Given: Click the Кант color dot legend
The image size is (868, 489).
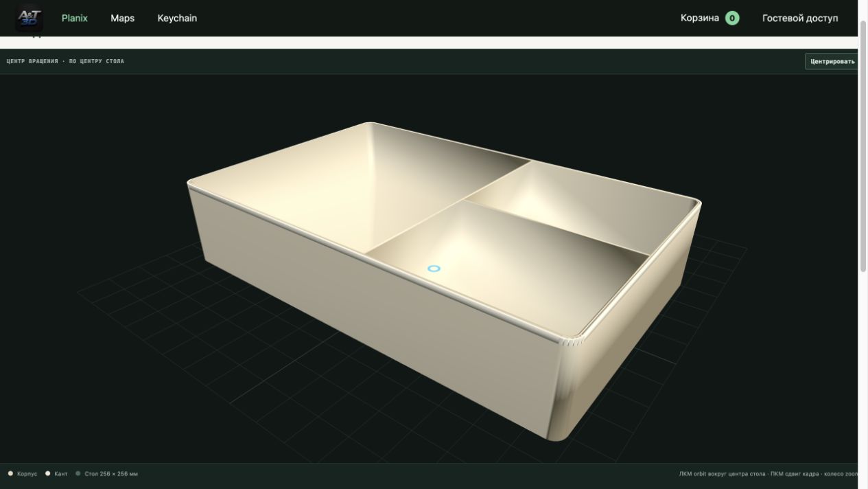Looking at the screenshot, I should [47, 473].
